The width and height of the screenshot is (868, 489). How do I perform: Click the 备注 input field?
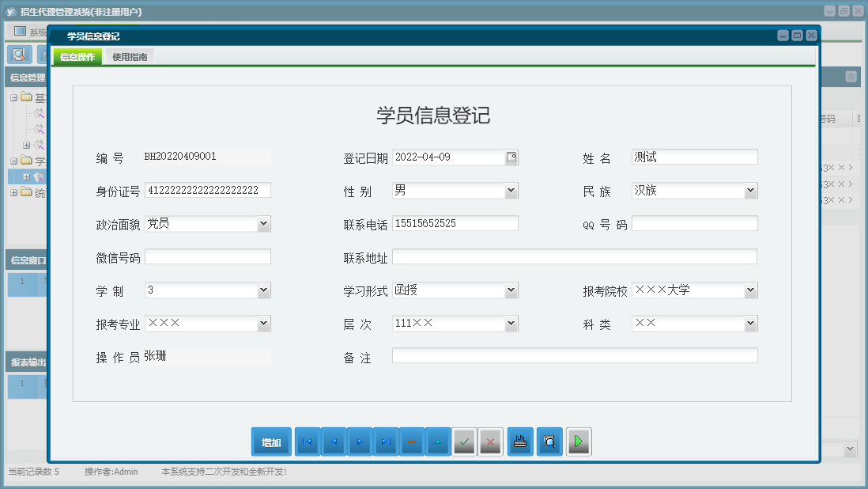coord(575,355)
